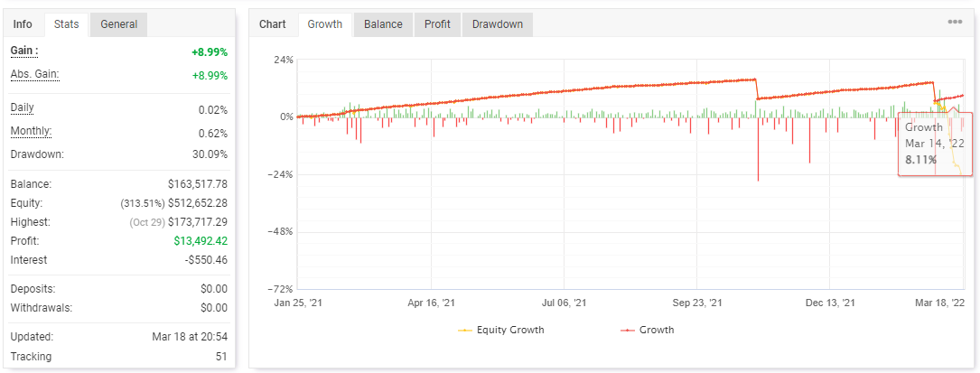
Task: Click the Highest value $173,717.29
Action: (x=198, y=222)
